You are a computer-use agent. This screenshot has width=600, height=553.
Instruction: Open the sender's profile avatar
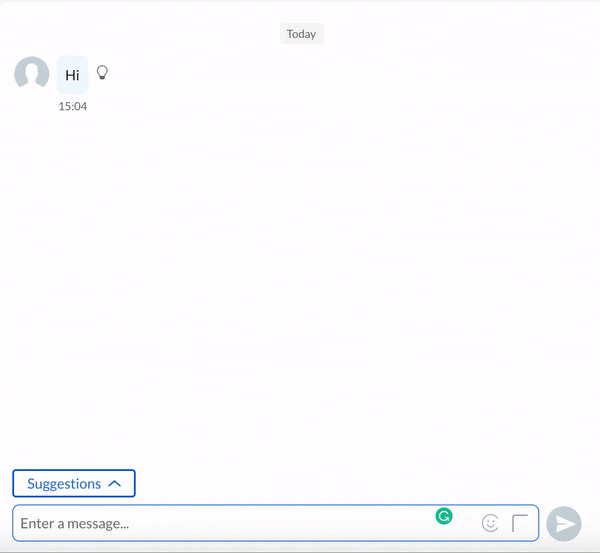click(32, 74)
